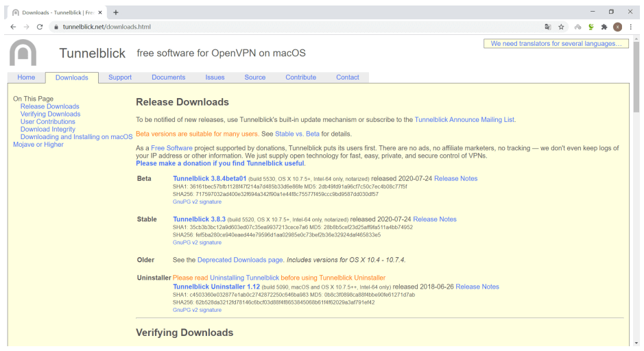Download Tunnelblick 3.8.3 stable

click(199, 219)
